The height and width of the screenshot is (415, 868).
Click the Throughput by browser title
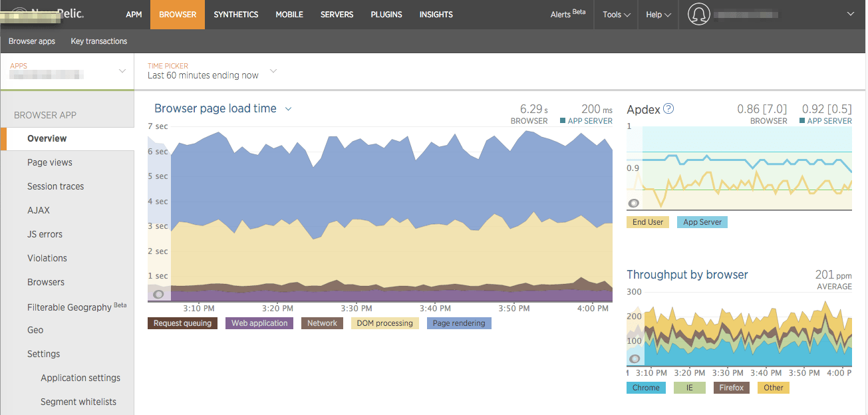pyautogui.click(x=687, y=275)
